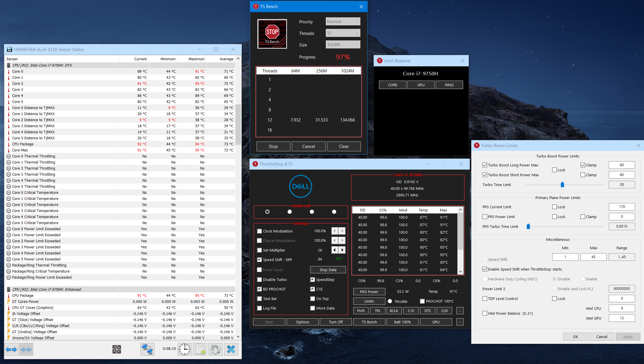Open the Threads dropdown set to 12
The width and height of the screenshot is (644, 364).
[343, 33]
